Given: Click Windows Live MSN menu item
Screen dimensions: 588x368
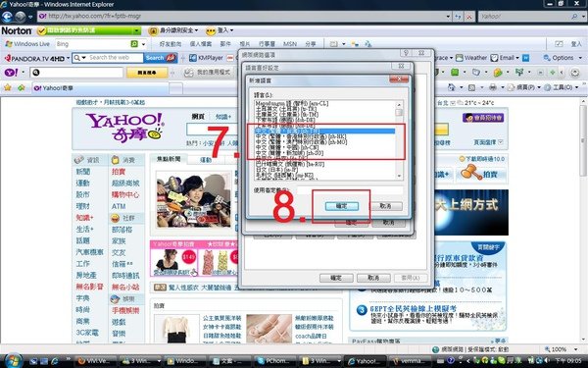Looking at the screenshot, I should 290,44.
